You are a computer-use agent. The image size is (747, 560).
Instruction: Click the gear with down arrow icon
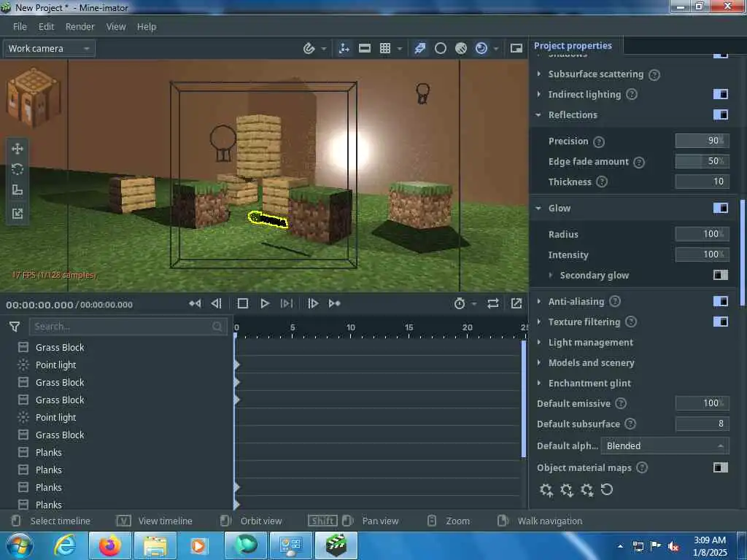[x=567, y=490]
